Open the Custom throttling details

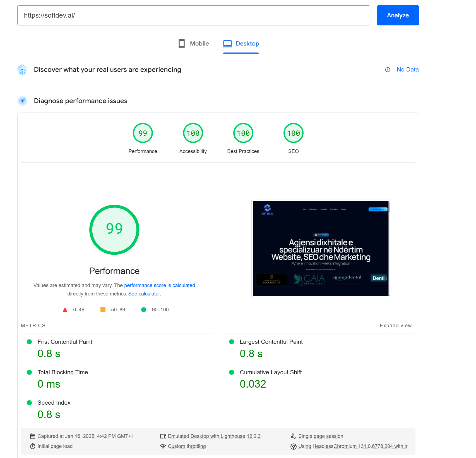(187, 446)
